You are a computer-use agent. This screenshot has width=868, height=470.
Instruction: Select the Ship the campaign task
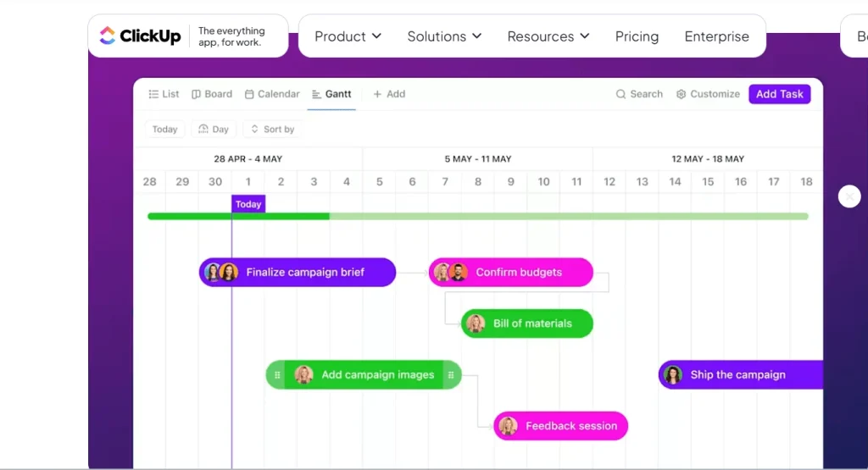click(741, 375)
